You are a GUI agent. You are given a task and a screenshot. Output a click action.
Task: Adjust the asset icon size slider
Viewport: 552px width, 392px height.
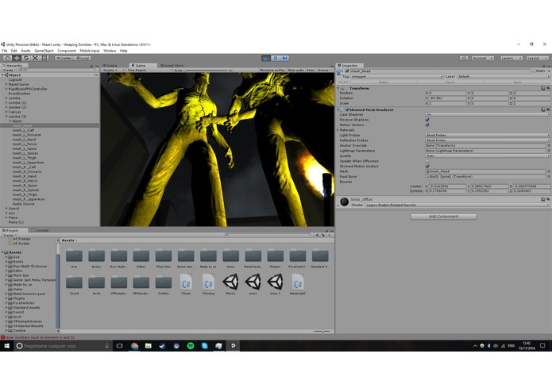click(322, 331)
